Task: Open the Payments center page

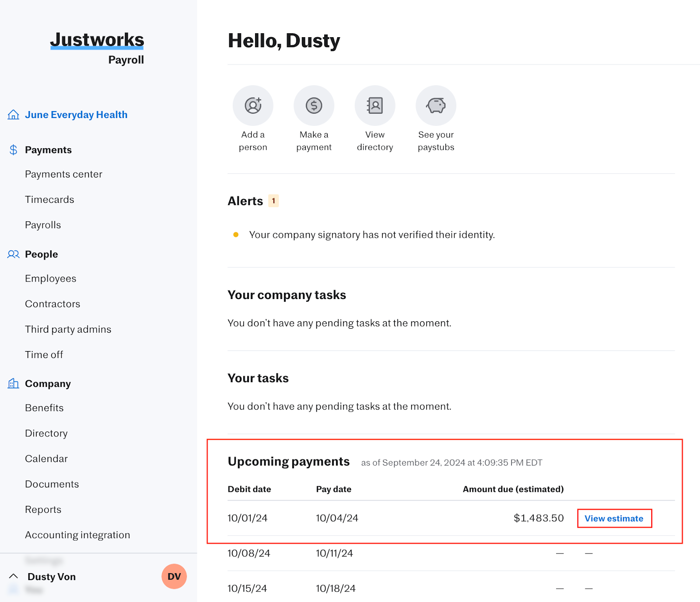Action: pos(63,174)
